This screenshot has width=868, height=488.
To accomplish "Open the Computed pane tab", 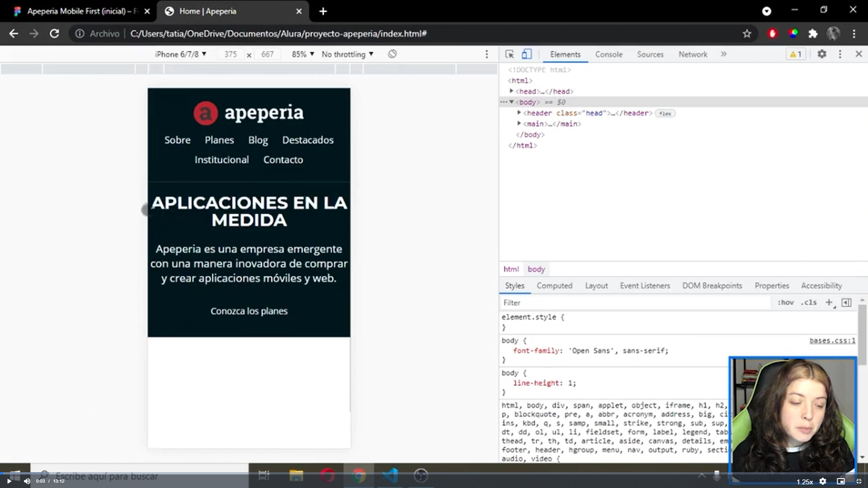I will coord(554,286).
